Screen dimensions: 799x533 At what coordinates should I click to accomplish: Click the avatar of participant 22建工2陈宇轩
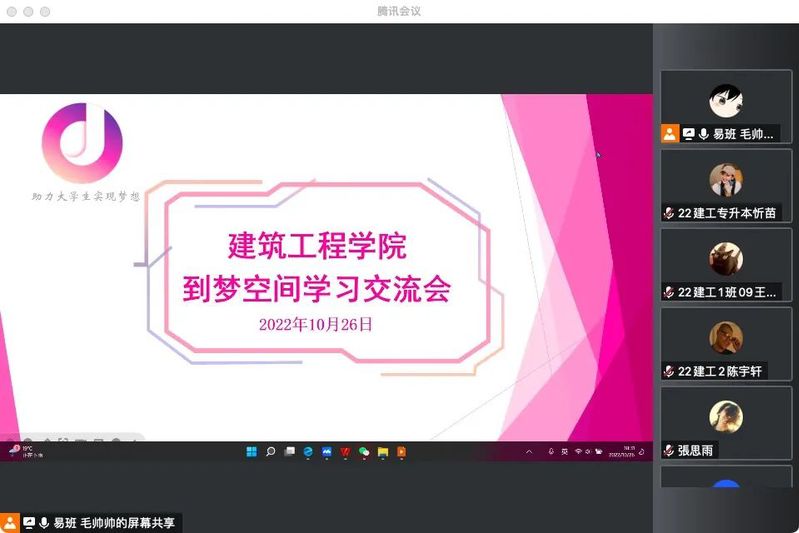(x=726, y=338)
